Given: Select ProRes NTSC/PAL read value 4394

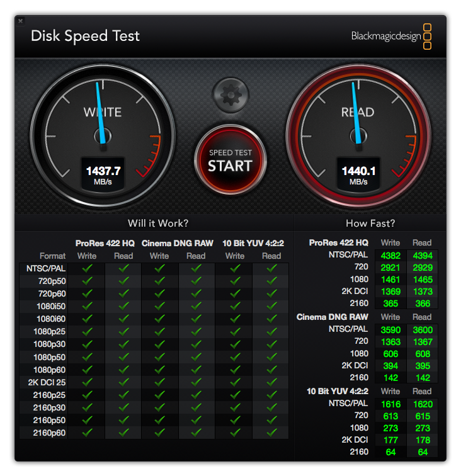Looking at the screenshot, I should (423, 256).
